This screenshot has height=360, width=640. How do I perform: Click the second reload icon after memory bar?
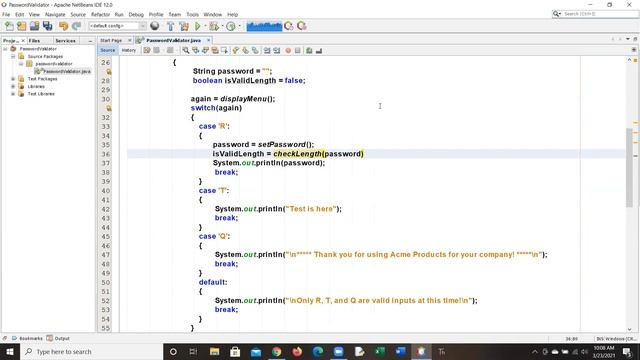coord(302,27)
